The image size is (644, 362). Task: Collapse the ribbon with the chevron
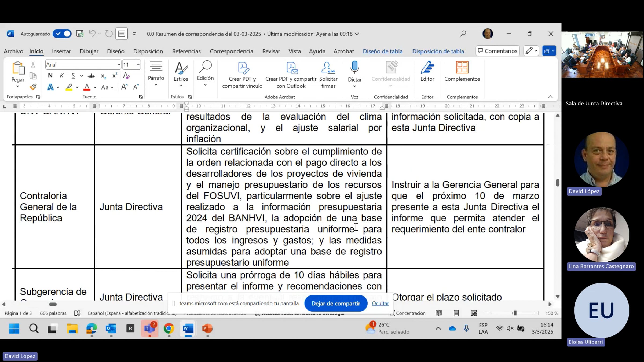coord(550,97)
